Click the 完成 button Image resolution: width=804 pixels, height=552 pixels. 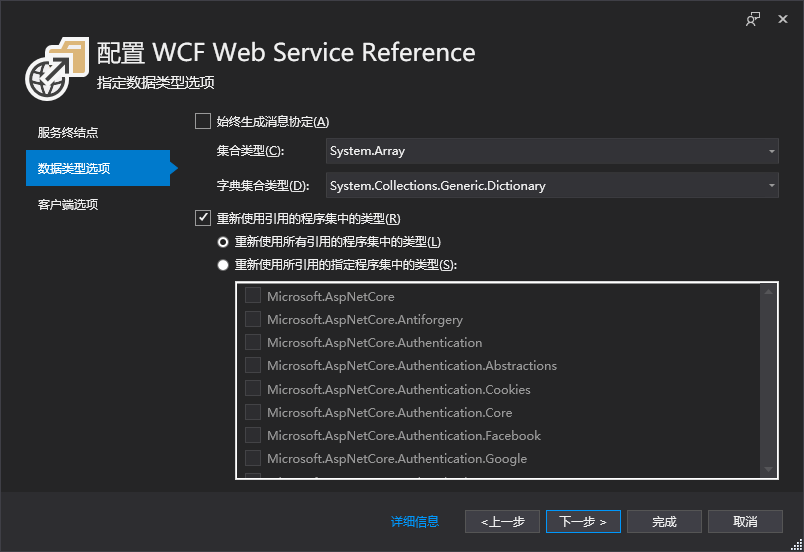(665, 522)
